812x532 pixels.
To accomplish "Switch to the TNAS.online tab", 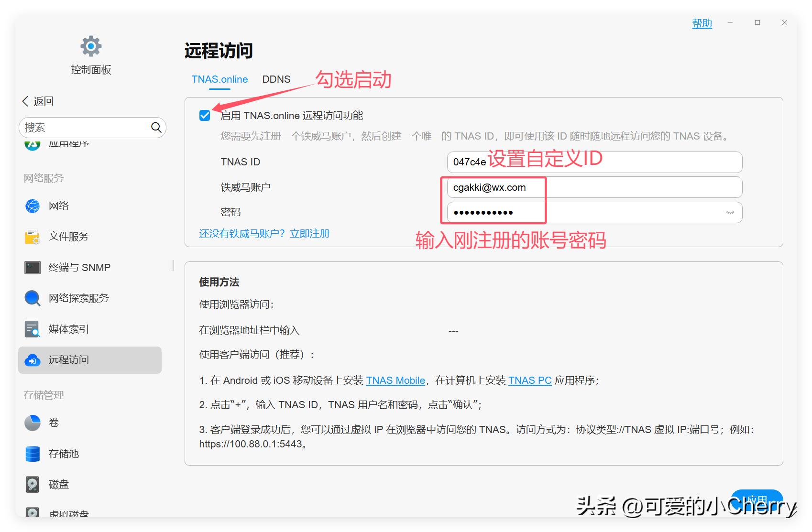I will [x=219, y=79].
